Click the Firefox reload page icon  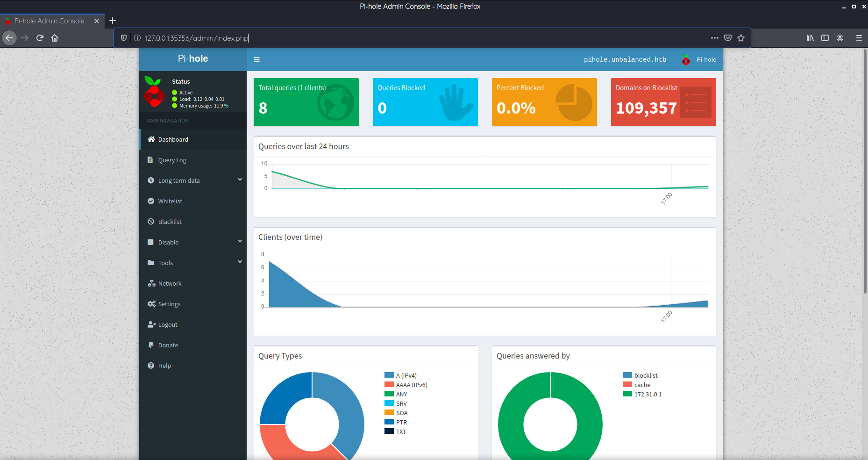[x=40, y=38]
